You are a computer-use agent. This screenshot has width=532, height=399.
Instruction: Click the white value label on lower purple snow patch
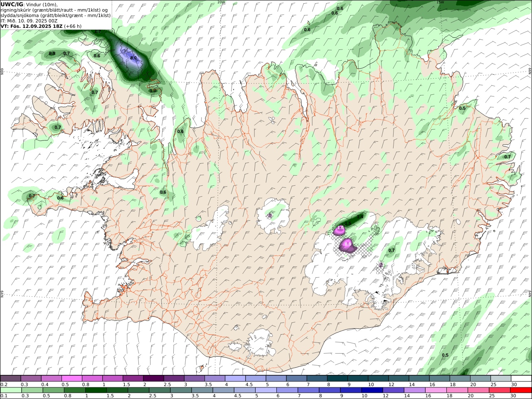click(x=348, y=244)
